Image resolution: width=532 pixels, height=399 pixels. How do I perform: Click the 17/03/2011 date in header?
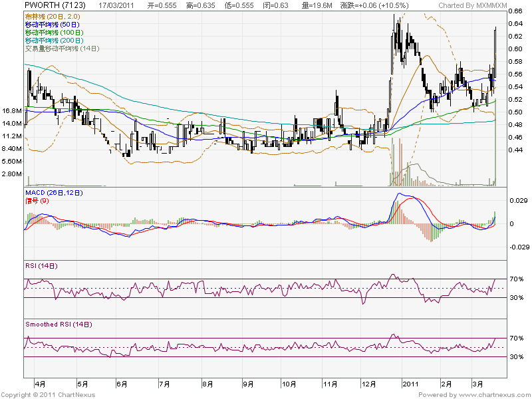[x=117, y=5]
